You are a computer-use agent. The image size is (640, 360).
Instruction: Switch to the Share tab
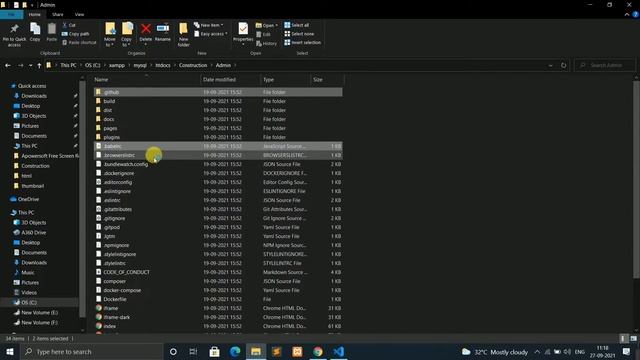click(x=58, y=14)
